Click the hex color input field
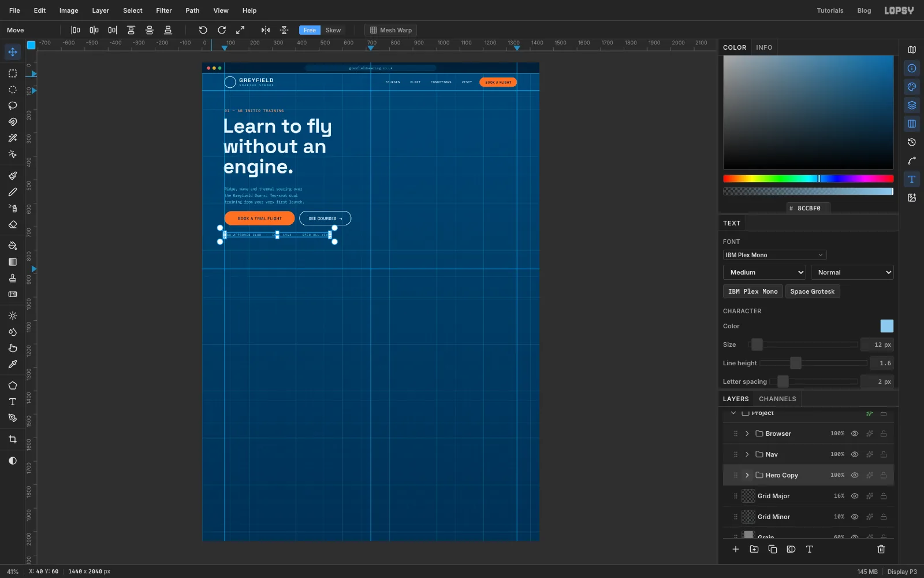This screenshot has height=578, width=924. click(x=808, y=208)
